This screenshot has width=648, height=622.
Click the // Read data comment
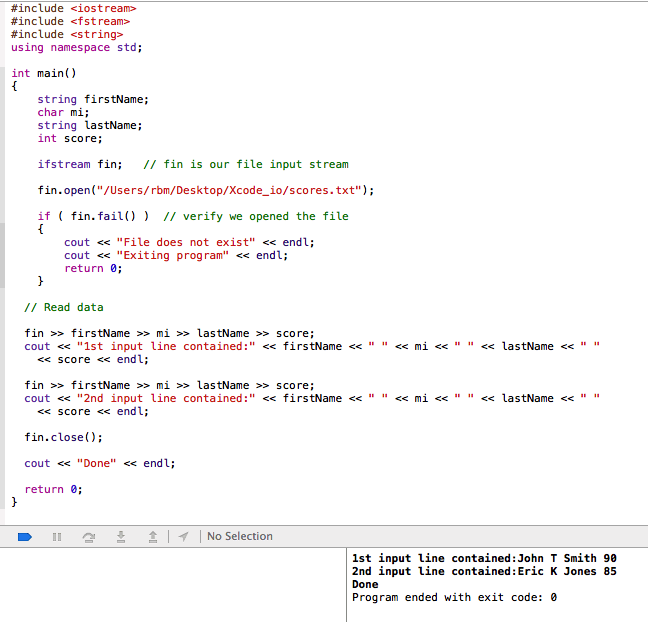(x=64, y=307)
